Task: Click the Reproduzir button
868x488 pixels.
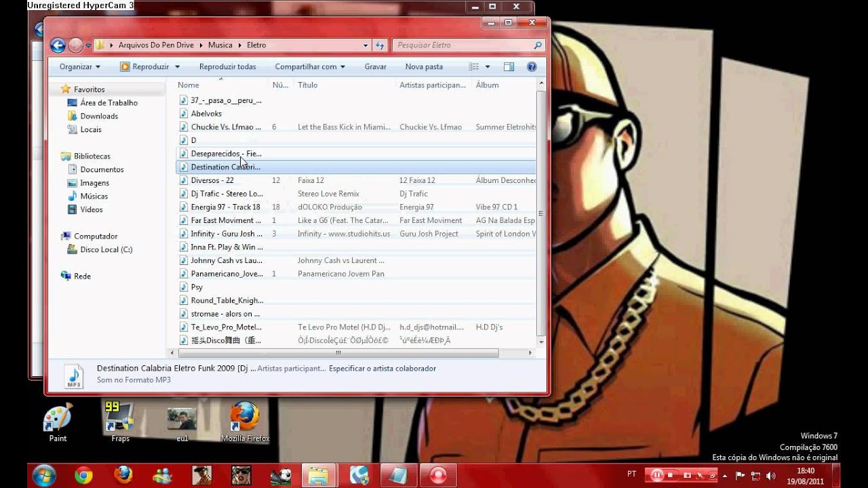Action: (144, 66)
